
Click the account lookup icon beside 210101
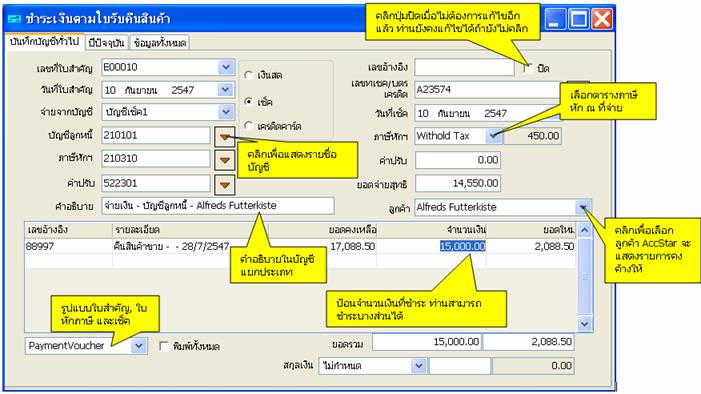tap(224, 136)
